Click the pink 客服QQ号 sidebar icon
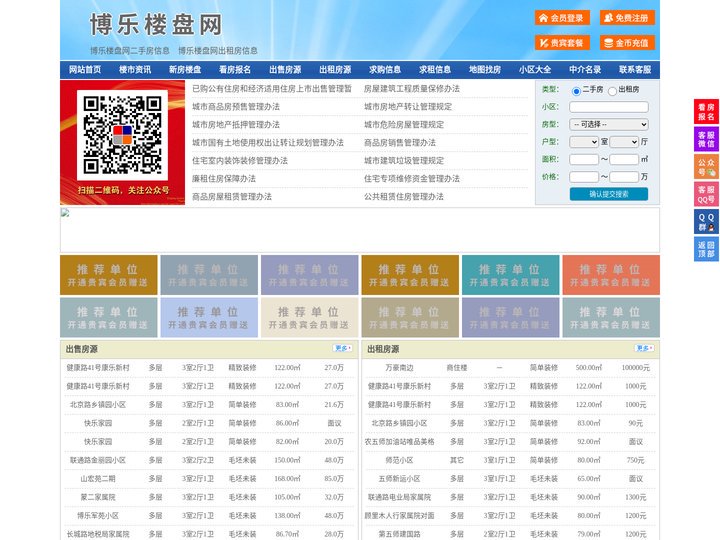 click(706, 194)
